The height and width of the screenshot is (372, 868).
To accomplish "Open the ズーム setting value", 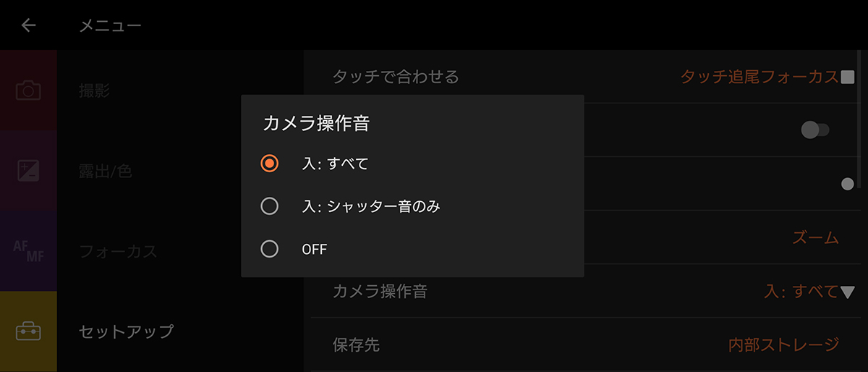I will click(815, 237).
